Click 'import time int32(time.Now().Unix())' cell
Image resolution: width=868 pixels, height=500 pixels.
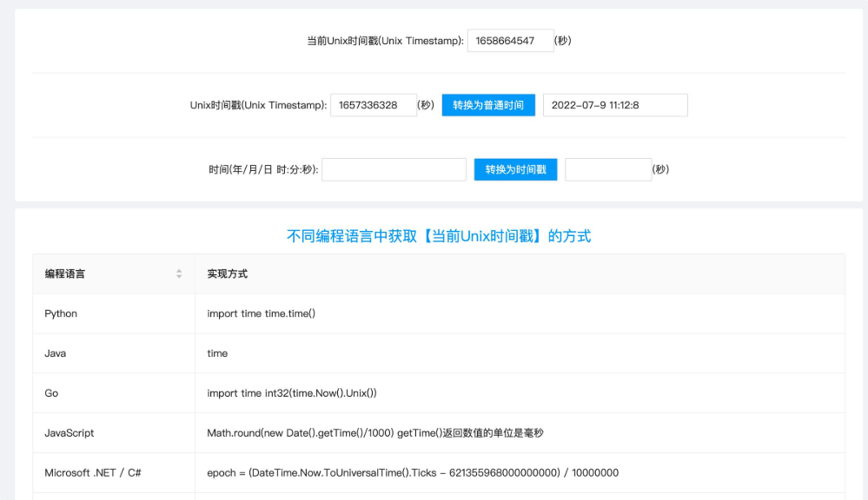tap(520, 393)
